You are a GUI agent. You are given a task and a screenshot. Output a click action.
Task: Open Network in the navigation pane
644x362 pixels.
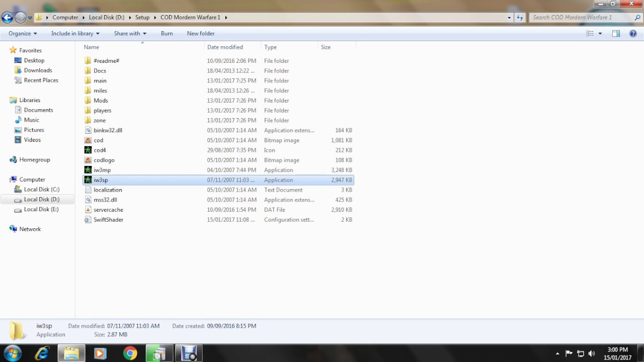click(30, 229)
